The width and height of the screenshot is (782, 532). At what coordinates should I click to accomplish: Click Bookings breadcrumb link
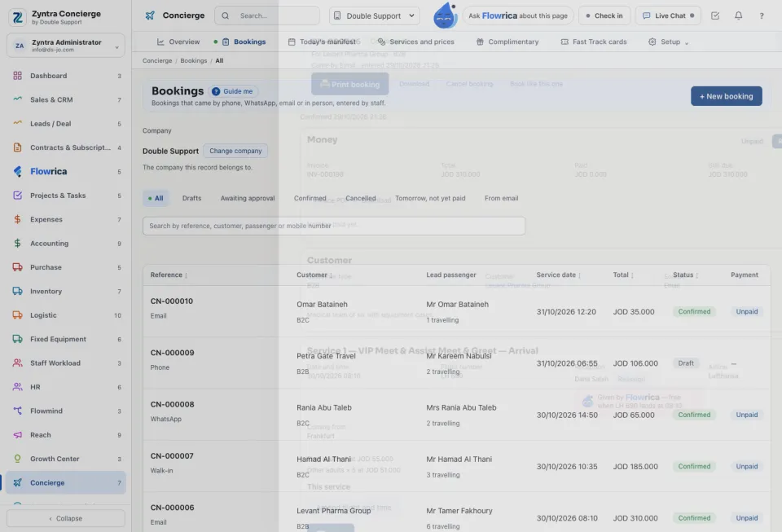(x=194, y=60)
